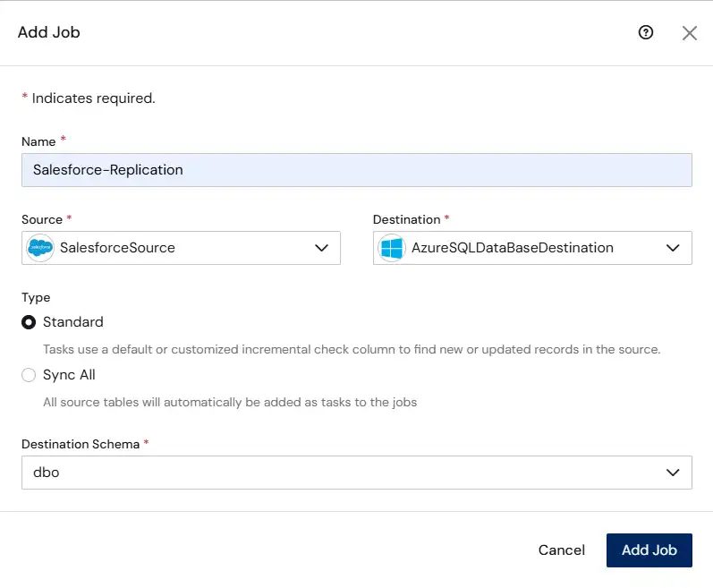Expand the Destination dropdown arrow
This screenshot has width=713, height=588.
[673, 248]
